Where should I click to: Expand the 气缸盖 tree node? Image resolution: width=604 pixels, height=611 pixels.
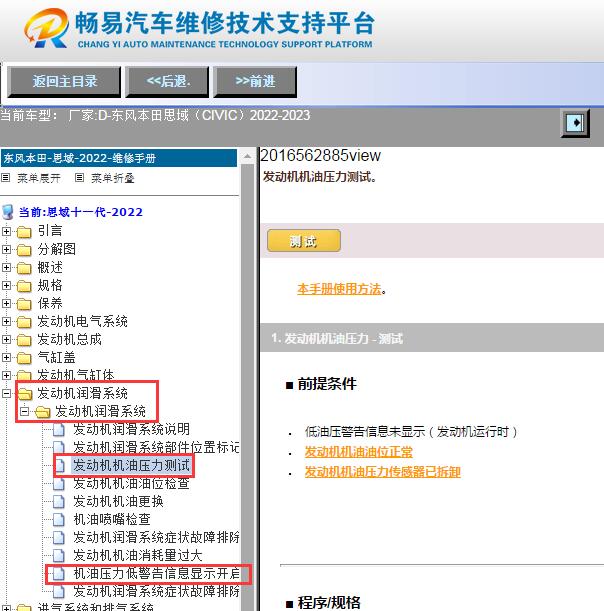pos(6,357)
